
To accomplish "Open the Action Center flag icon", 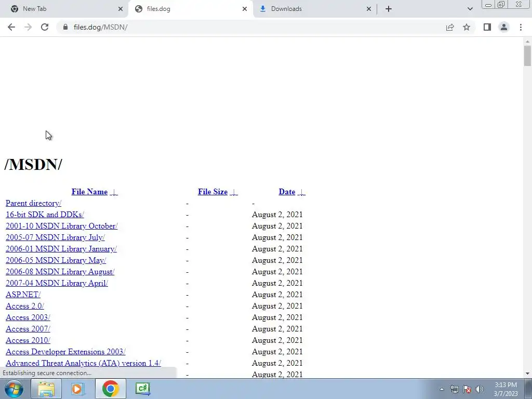I will click(x=467, y=389).
